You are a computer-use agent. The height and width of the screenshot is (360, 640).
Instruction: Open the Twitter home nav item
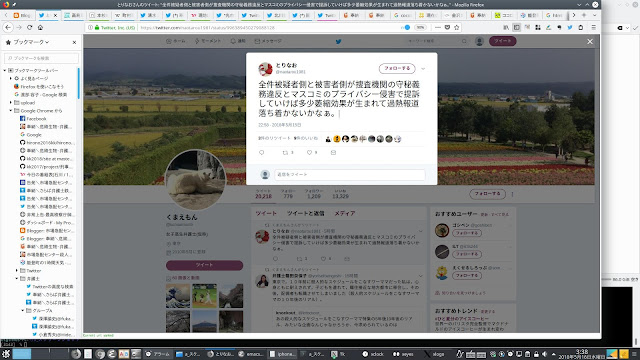coord(176,41)
